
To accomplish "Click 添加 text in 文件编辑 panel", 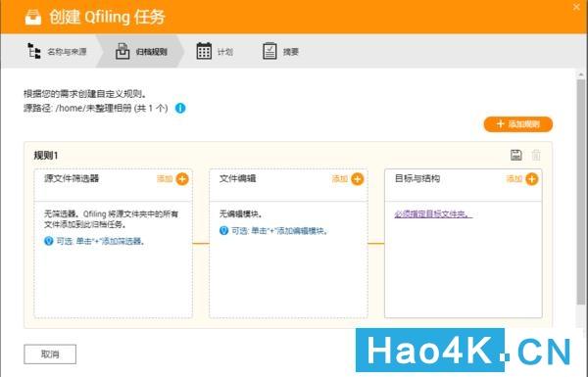I will click(x=340, y=179).
